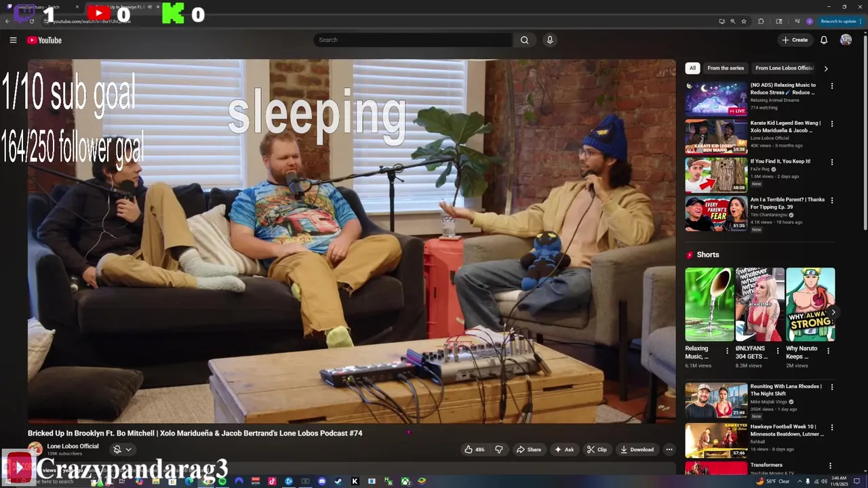Bookmark this page with the star icon

click(744, 21)
